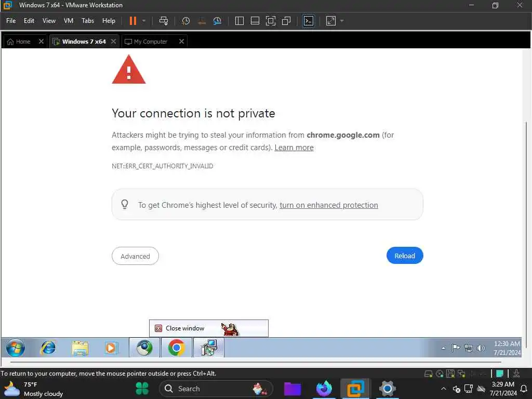The width and height of the screenshot is (532, 399).
Task: Open the Help menu
Action: click(x=109, y=21)
